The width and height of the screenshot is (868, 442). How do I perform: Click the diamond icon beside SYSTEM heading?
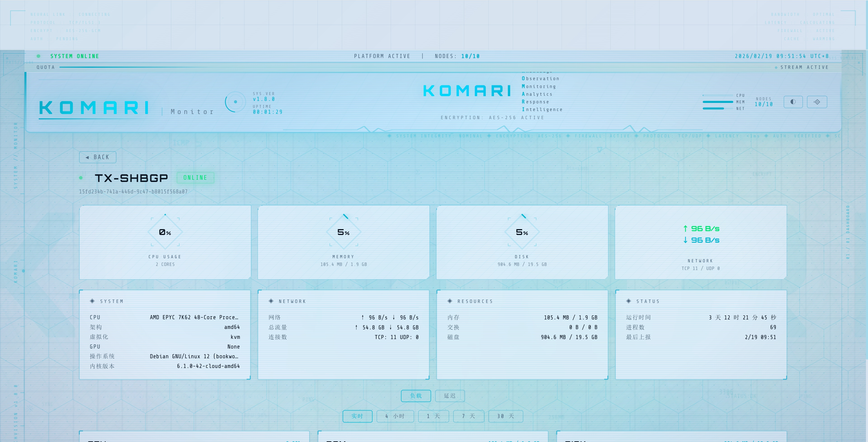click(92, 301)
